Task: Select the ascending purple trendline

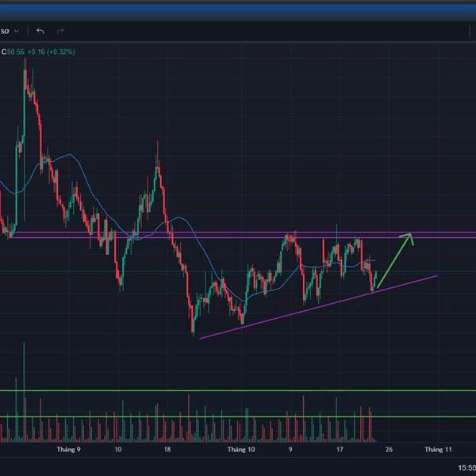Action: tap(317, 308)
